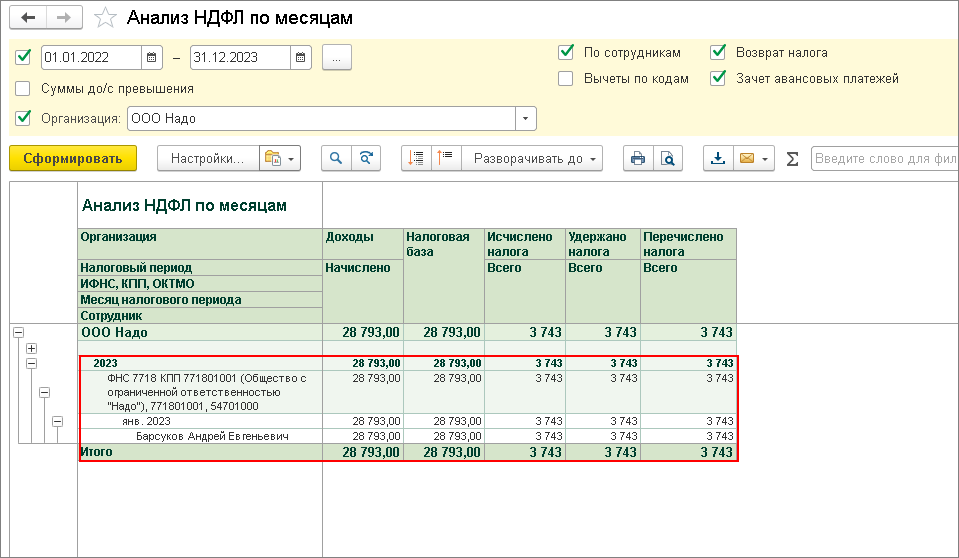Click the print report icon
The height and width of the screenshot is (558, 959).
point(636,158)
